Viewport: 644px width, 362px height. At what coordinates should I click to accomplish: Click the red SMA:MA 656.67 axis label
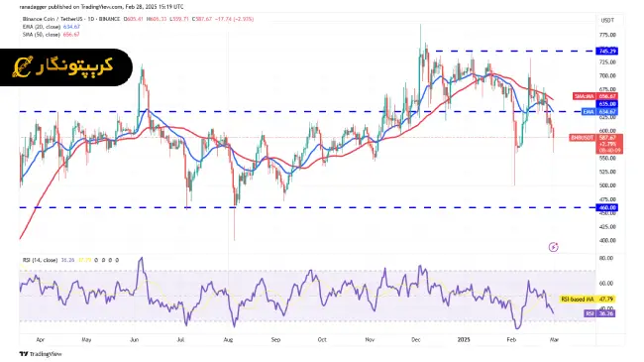tap(595, 96)
